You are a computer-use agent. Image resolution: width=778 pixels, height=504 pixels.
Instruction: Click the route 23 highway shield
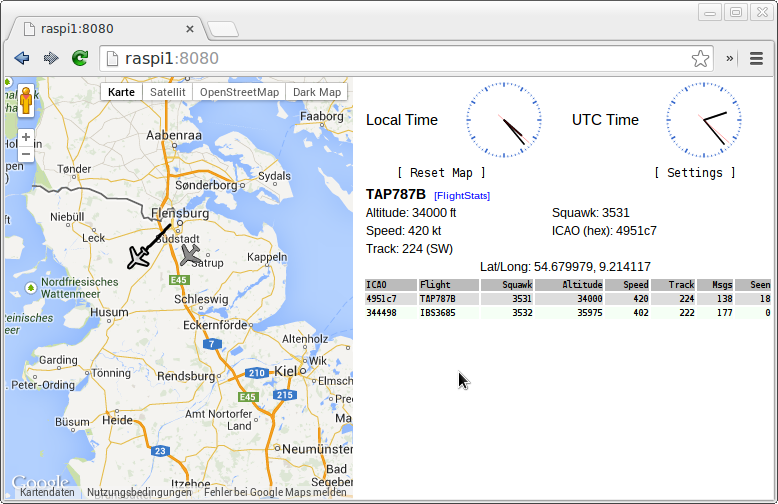pos(160,451)
